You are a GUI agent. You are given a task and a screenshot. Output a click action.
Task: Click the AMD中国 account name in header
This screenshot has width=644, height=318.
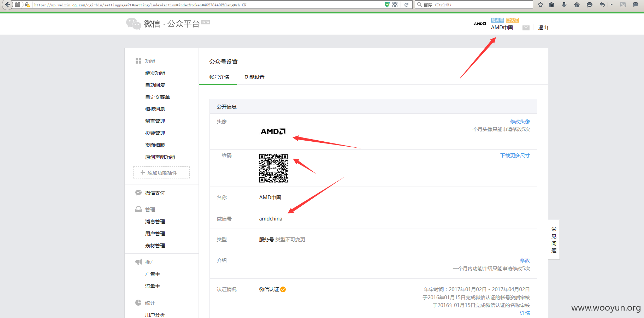[502, 28]
